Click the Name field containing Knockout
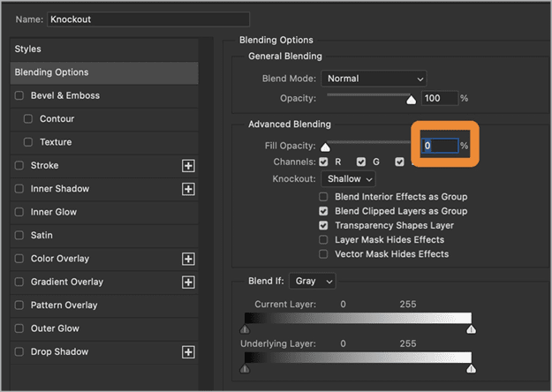Image resolution: width=552 pixels, height=392 pixels. point(148,19)
